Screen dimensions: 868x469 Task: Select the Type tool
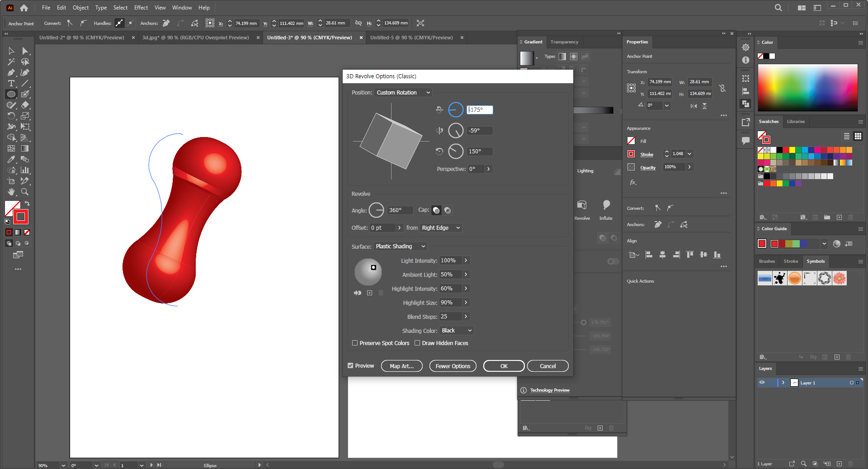(x=11, y=84)
